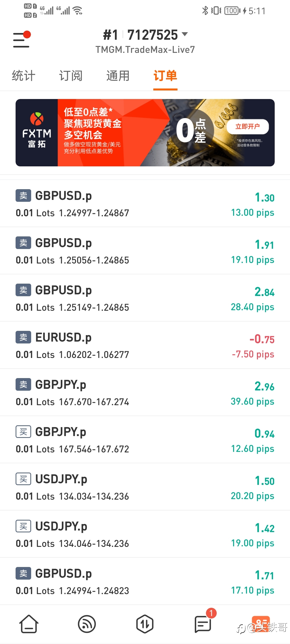Open GBPUSD.p order with 13.00 pips

[x=145, y=204]
